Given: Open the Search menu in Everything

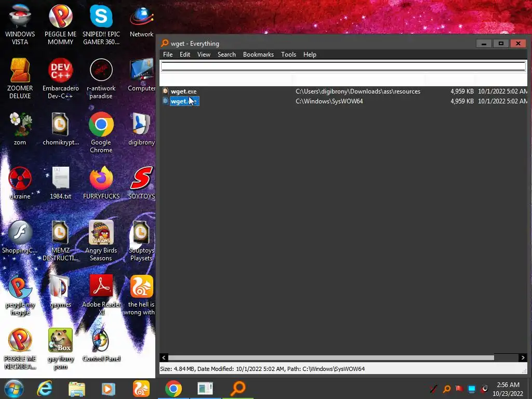Looking at the screenshot, I should coord(227,55).
